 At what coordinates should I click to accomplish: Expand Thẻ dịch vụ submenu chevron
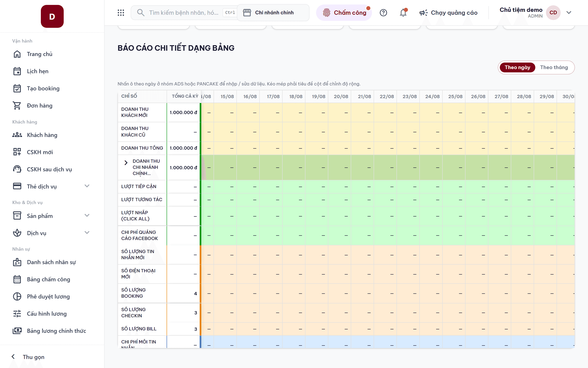87,186
